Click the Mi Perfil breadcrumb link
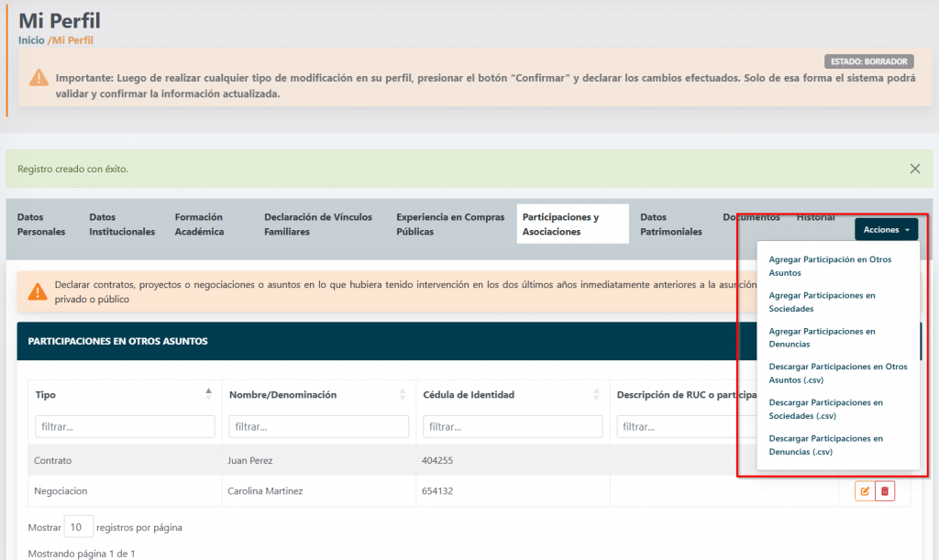Screen dimensions: 939x560 click(x=72, y=40)
